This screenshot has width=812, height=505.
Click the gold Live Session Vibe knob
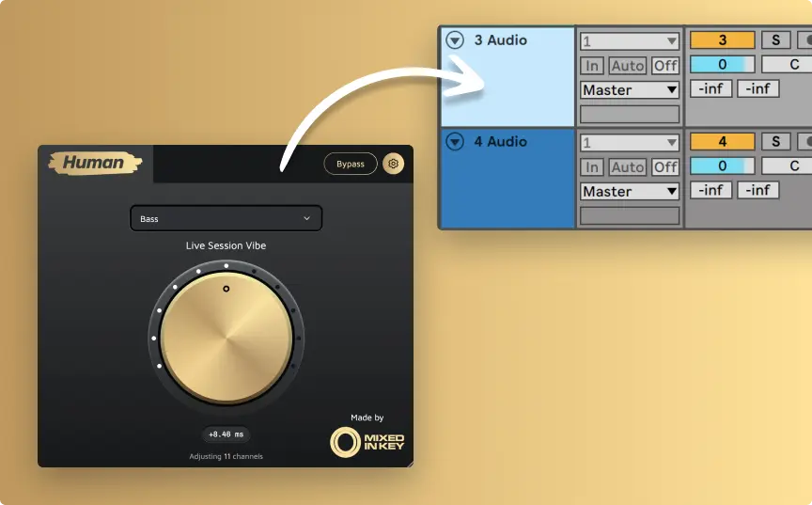[x=226, y=338]
